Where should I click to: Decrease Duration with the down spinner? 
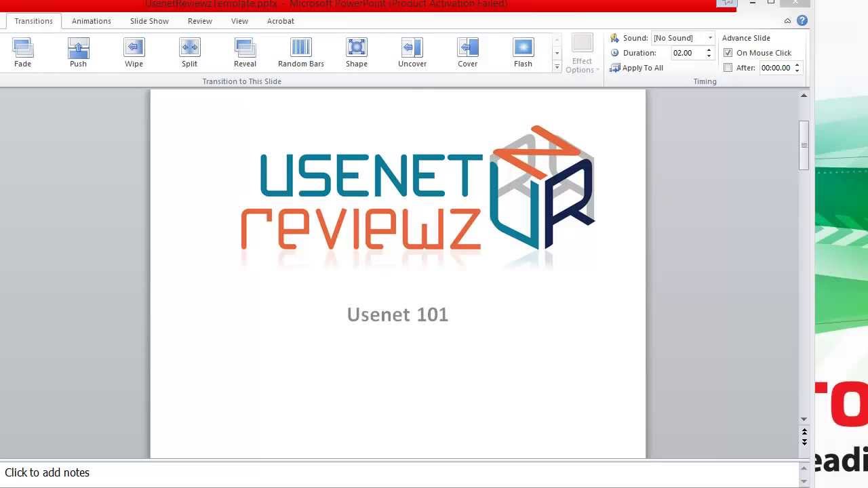[709, 56]
